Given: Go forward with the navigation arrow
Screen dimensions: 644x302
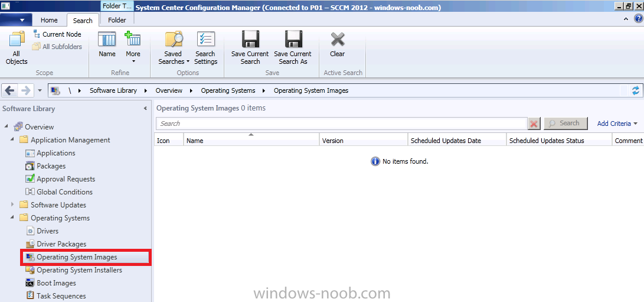Looking at the screenshot, I should (25, 90).
